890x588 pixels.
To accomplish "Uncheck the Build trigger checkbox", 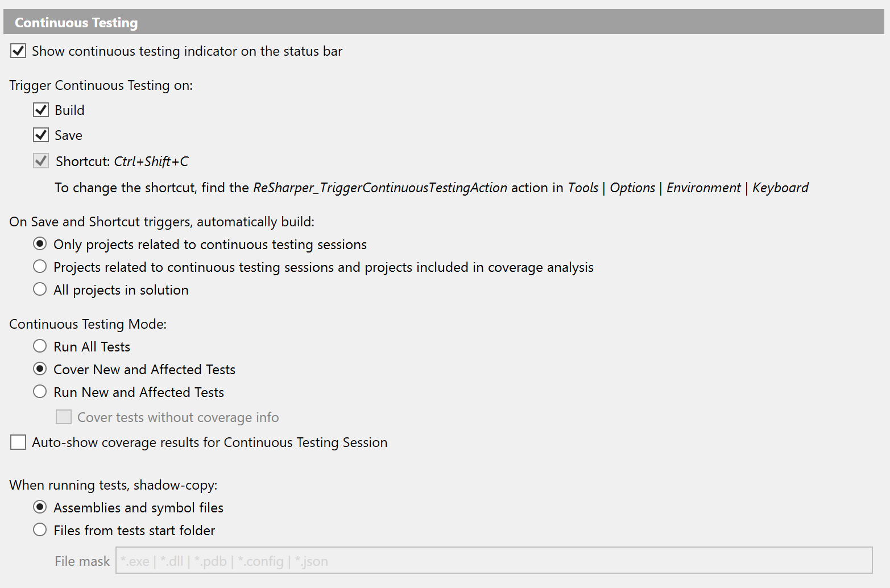I will coord(40,110).
